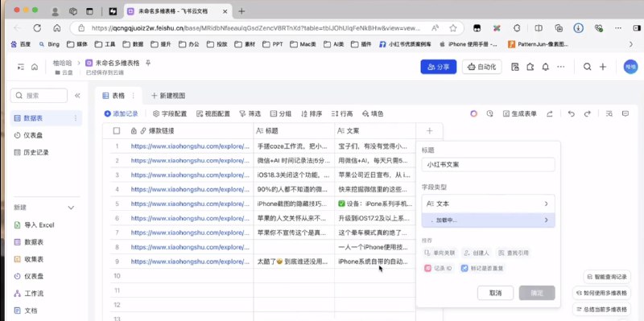Screen dimensions: 644x321
Task: Click the user avatar in the top right
Action: [630, 67]
